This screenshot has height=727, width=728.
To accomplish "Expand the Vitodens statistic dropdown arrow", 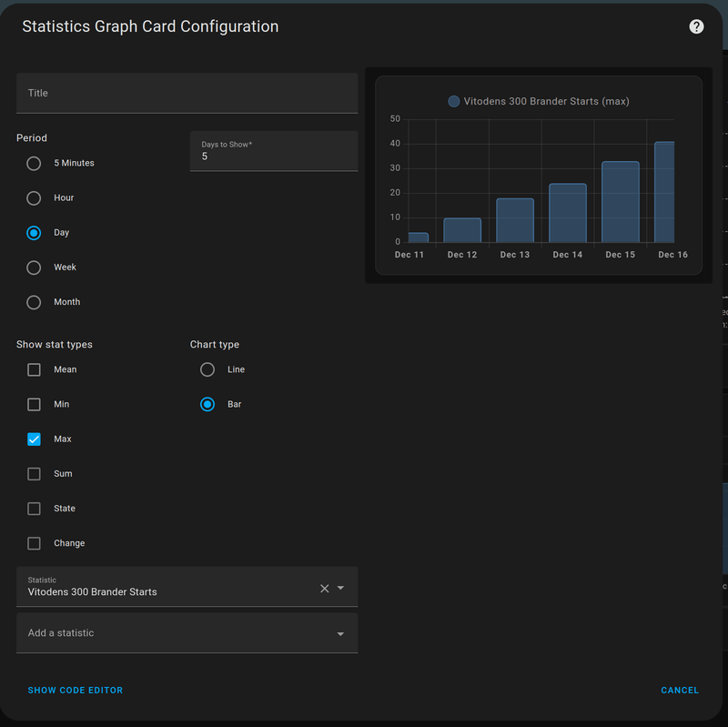I will pyautogui.click(x=341, y=589).
